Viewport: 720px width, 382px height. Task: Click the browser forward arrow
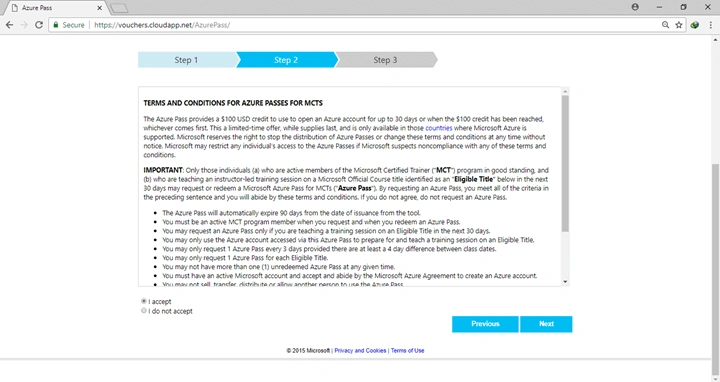[24, 25]
